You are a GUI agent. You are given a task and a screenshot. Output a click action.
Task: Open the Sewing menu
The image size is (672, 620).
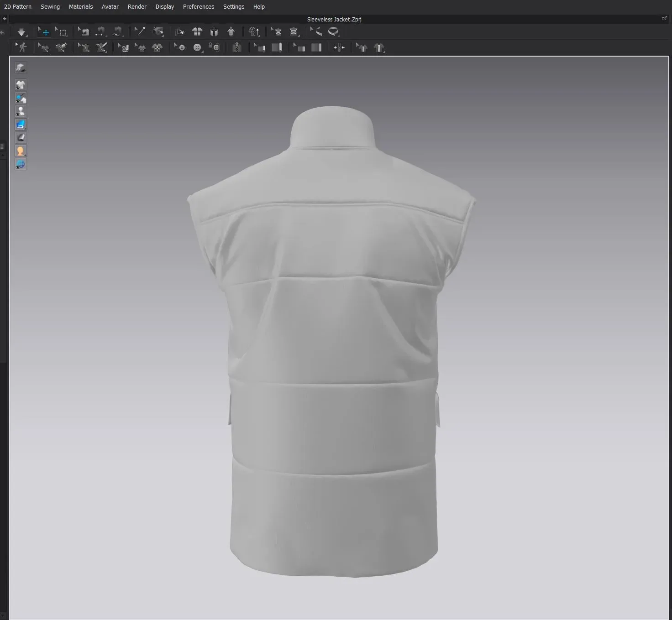click(x=50, y=7)
